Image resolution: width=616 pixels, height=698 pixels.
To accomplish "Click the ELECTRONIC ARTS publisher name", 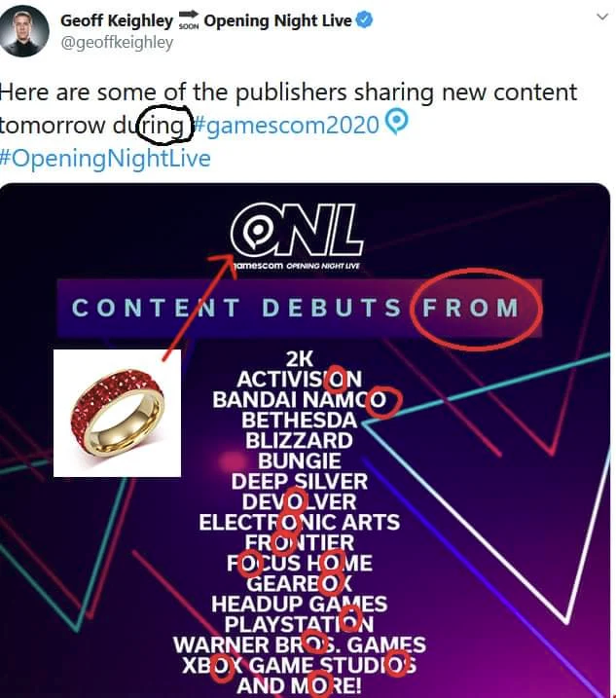I will pyautogui.click(x=299, y=522).
